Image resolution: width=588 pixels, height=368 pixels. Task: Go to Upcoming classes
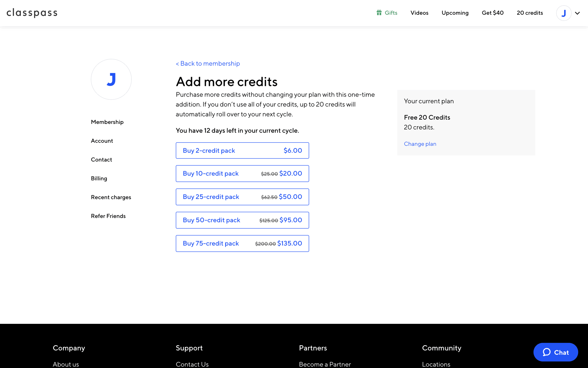point(455,13)
